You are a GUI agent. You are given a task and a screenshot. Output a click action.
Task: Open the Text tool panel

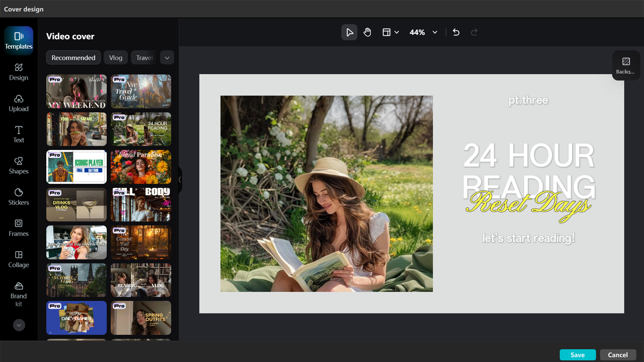(19, 134)
